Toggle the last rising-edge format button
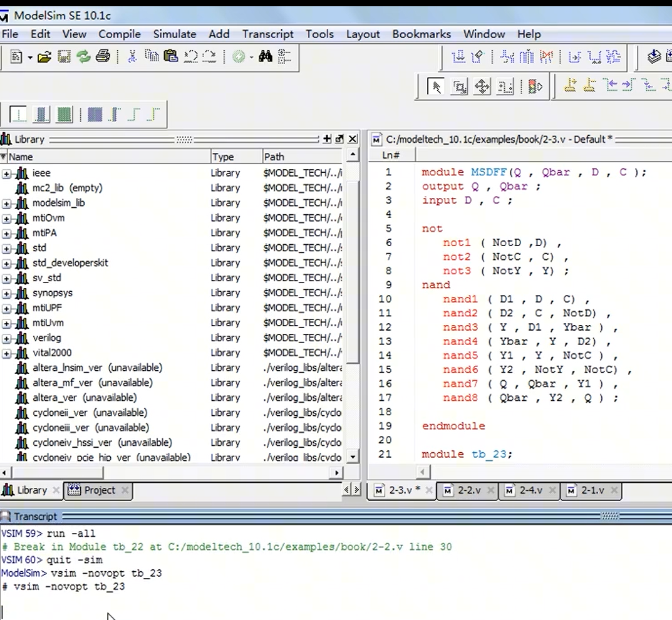 [153, 115]
